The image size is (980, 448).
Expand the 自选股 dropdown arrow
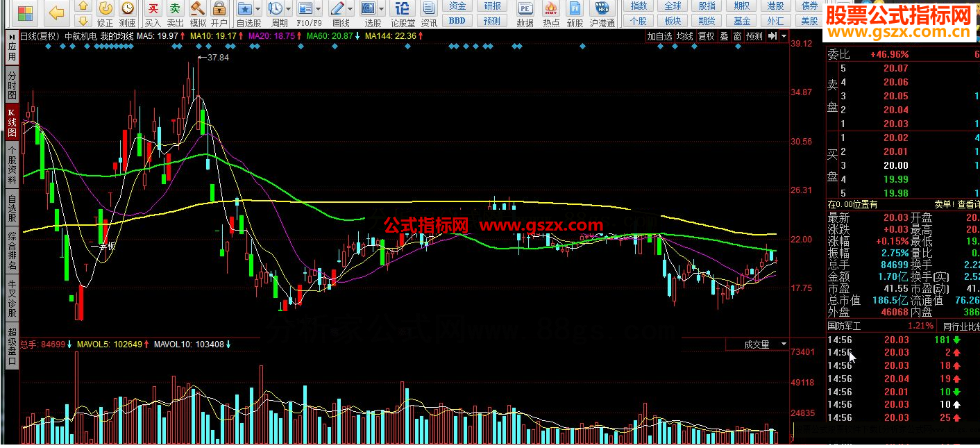pyautogui.click(x=257, y=9)
